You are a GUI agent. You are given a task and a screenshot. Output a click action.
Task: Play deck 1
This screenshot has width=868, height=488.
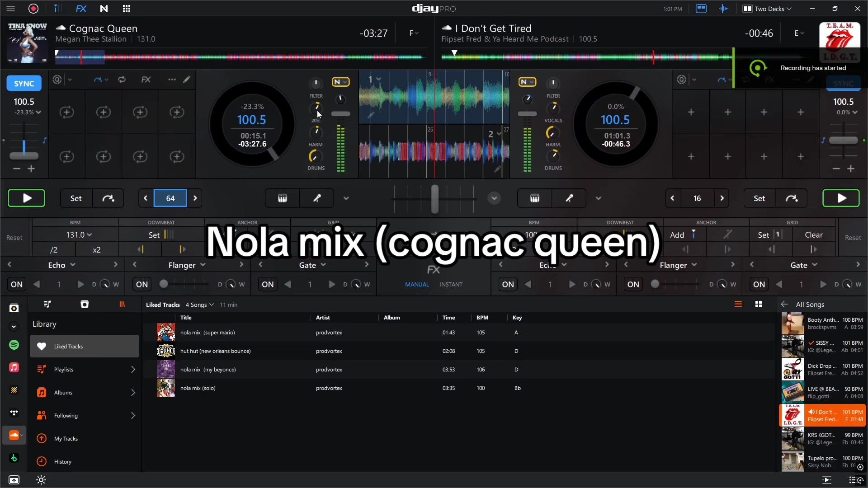point(27,198)
